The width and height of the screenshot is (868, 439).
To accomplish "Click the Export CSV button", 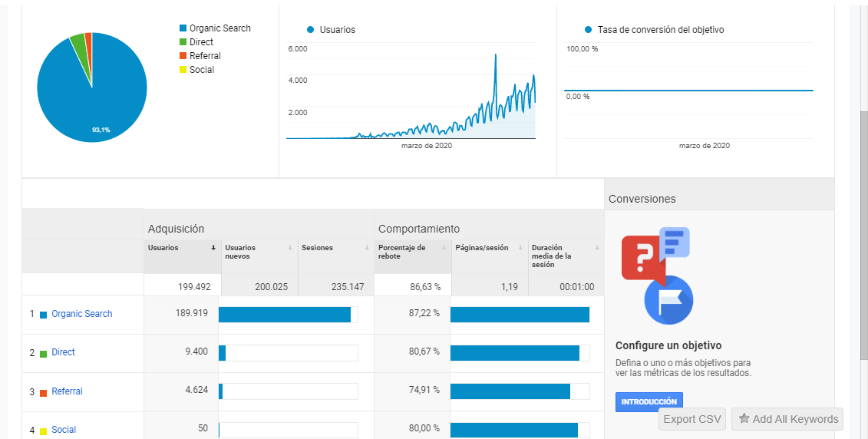I will tap(692, 419).
